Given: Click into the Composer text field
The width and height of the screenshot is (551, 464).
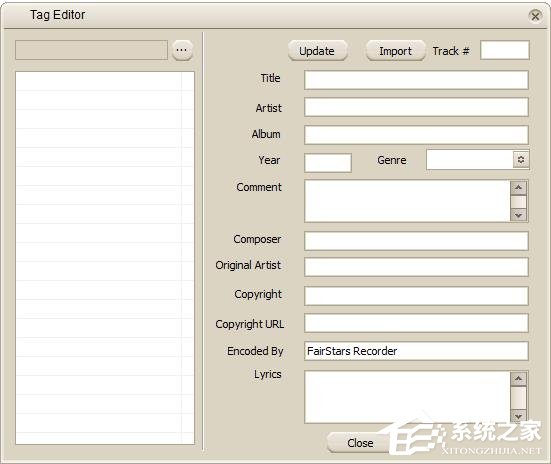Looking at the screenshot, I should (x=416, y=241).
